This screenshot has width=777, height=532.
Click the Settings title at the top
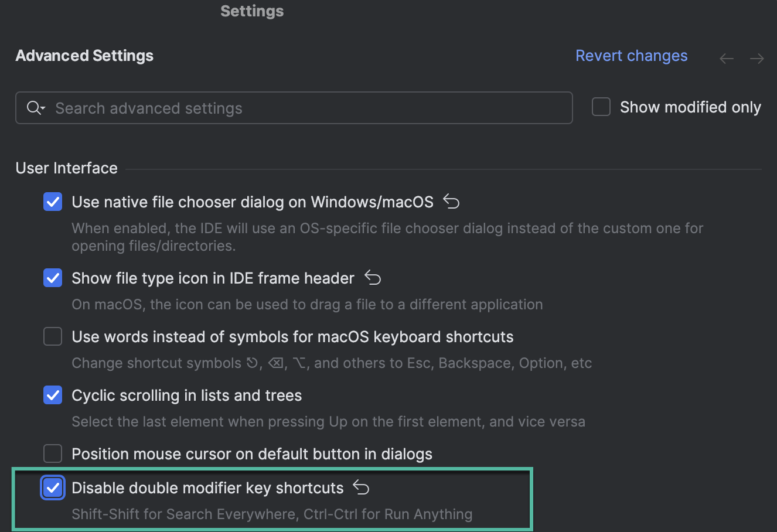251,11
